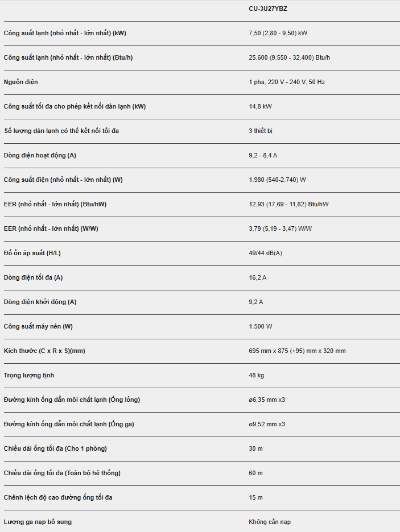Select the 'Dòng điện tối đa (A)' label
The width and height of the screenshot is (400, 532).
tap(33, 277)
